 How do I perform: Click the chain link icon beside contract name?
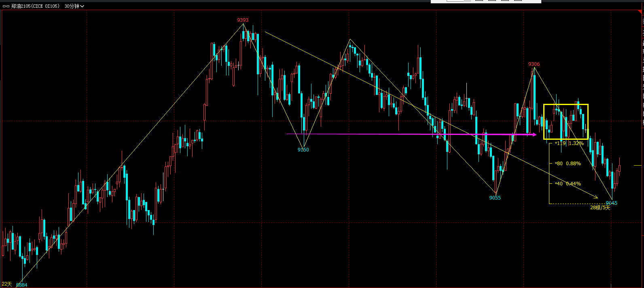point(6,6)
